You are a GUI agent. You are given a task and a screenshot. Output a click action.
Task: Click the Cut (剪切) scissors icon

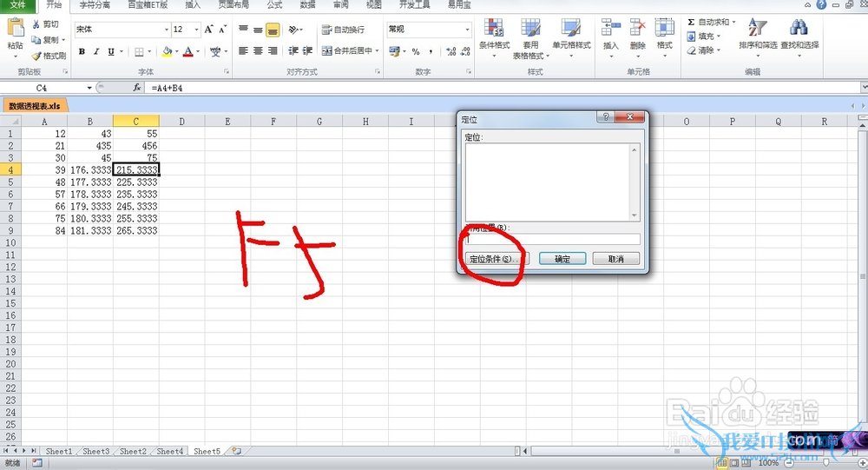(36, 24)
